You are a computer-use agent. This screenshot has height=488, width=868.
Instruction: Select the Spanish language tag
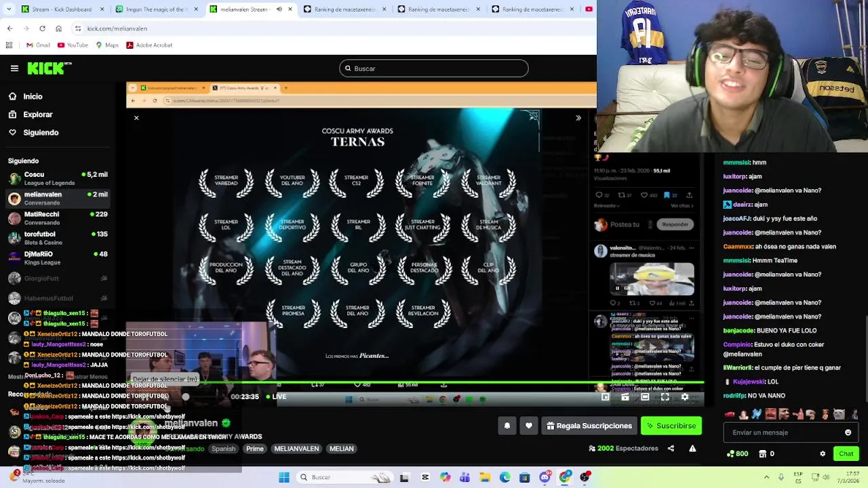coord(223,449)
